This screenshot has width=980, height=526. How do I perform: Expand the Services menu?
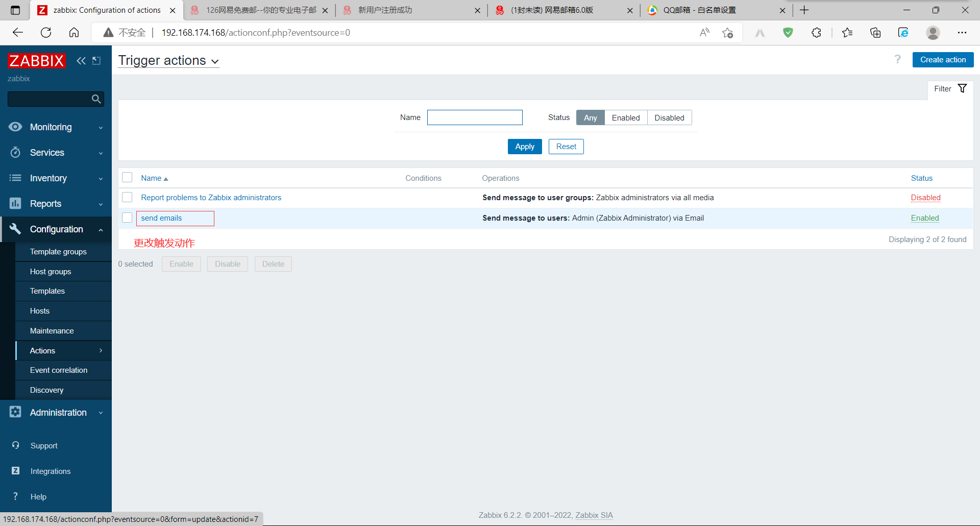(101, 153)
